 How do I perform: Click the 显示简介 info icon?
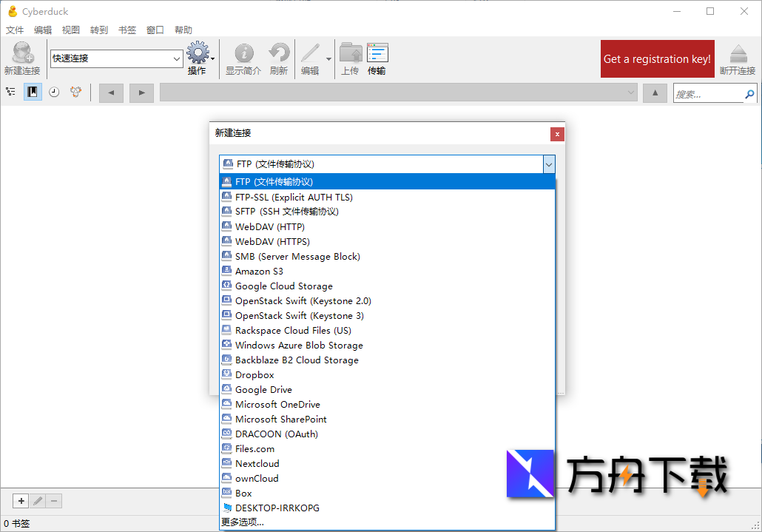(243, 54)
